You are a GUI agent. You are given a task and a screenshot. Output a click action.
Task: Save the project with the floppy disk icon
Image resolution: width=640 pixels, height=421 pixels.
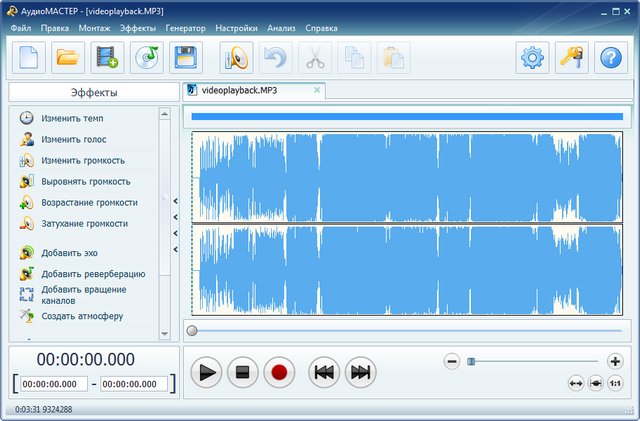pos(186,58)
